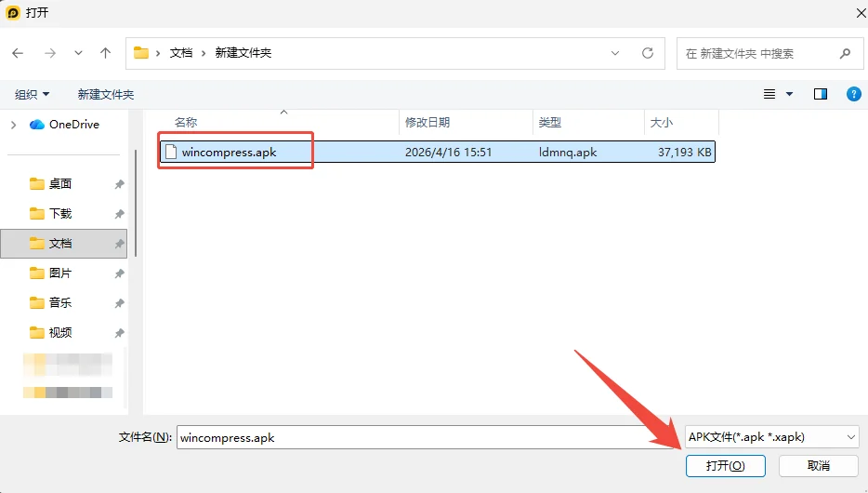Open recent locations chevron dropdown
This screenshot has height=493, width=868.
78,53
